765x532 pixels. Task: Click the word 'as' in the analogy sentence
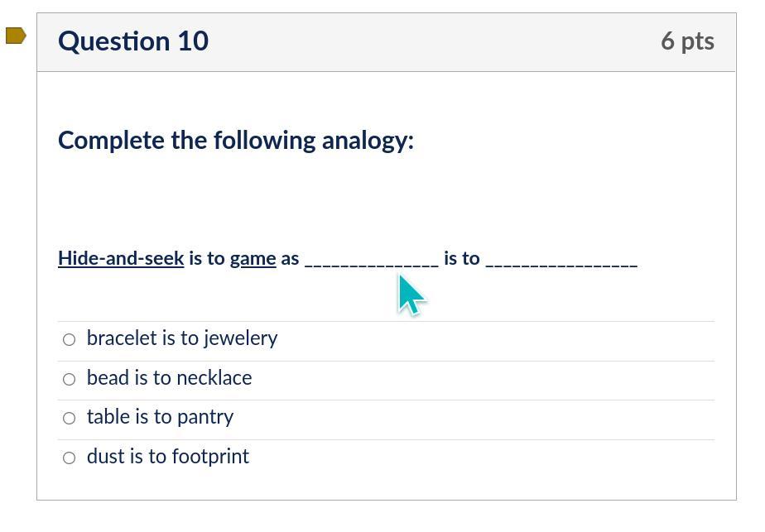coord(290,258)
